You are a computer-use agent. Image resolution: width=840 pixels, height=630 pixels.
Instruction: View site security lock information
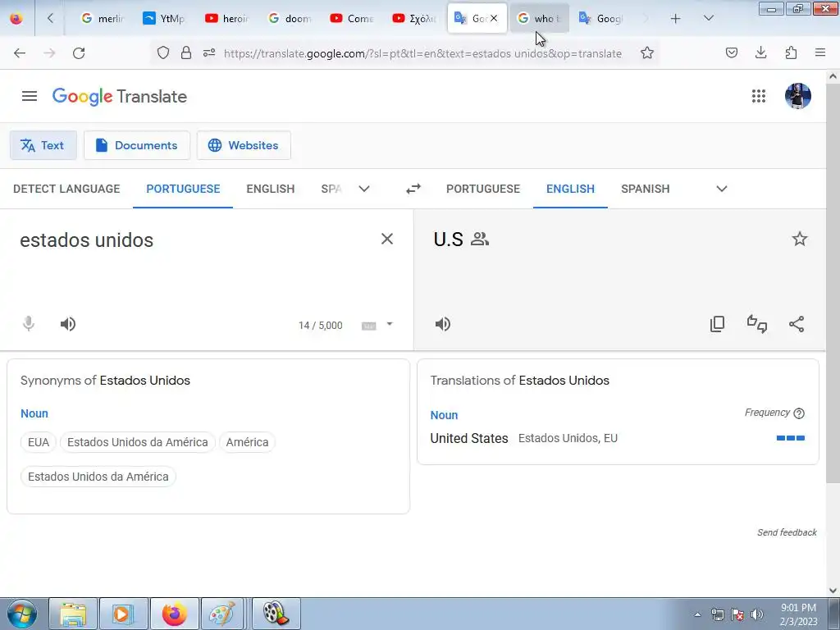coord(186,53)
